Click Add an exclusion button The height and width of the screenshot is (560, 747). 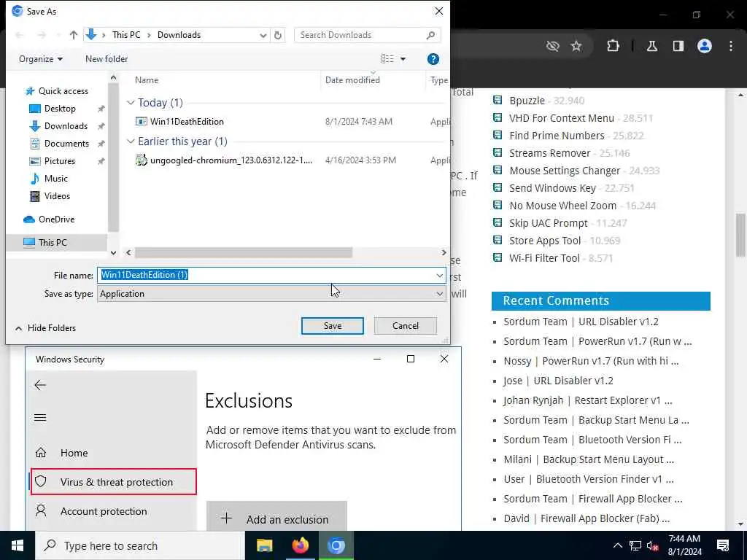(276, 517)
